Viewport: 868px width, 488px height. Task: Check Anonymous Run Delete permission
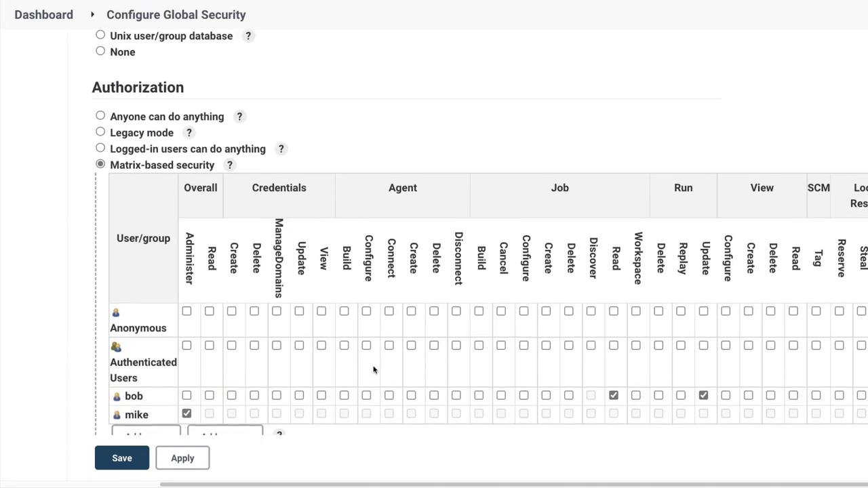click(658, 311)
